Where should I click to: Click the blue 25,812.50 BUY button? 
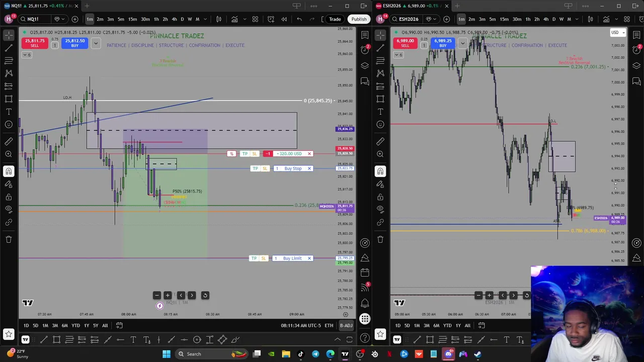74,43
